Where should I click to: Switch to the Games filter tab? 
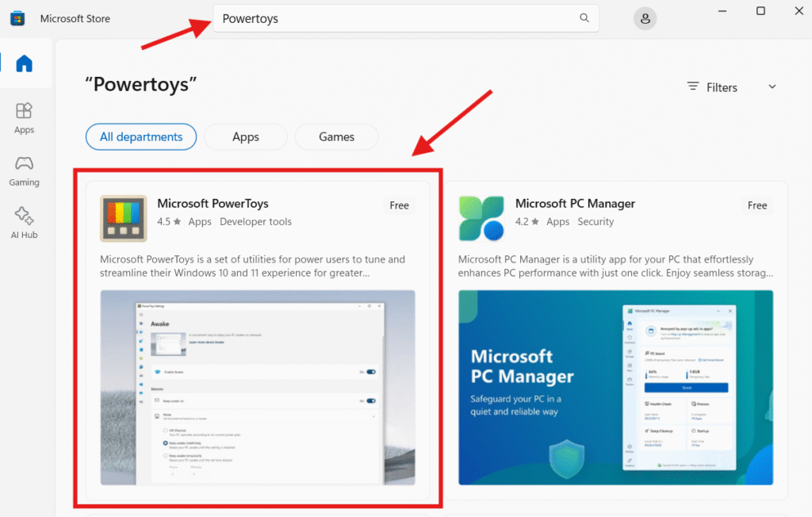[336, 137]
